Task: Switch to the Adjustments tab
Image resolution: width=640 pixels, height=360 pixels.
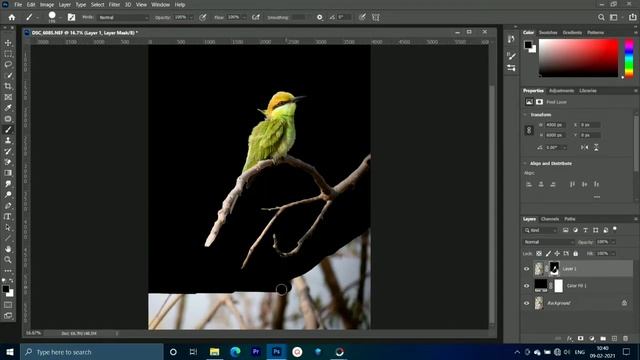Action: tap(561, 91)
